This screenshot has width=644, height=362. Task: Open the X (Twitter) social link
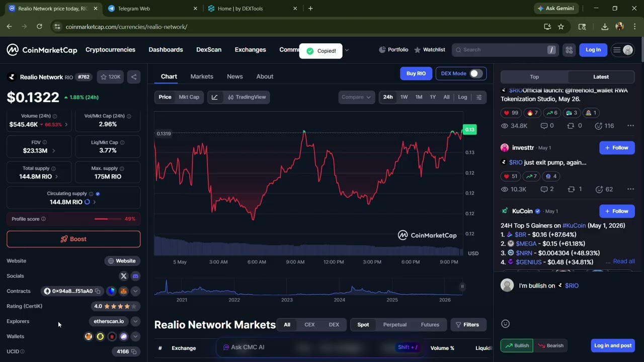124,276
